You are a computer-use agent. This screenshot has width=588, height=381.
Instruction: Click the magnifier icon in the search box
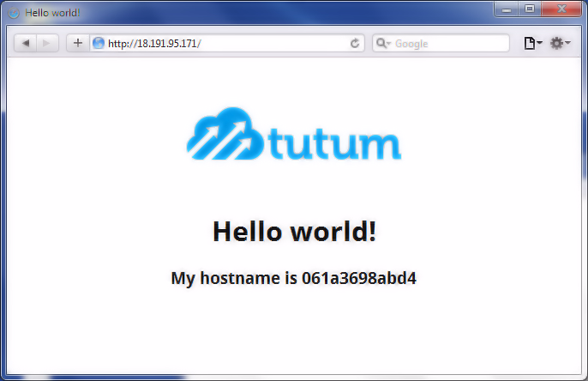pos(383,43)
